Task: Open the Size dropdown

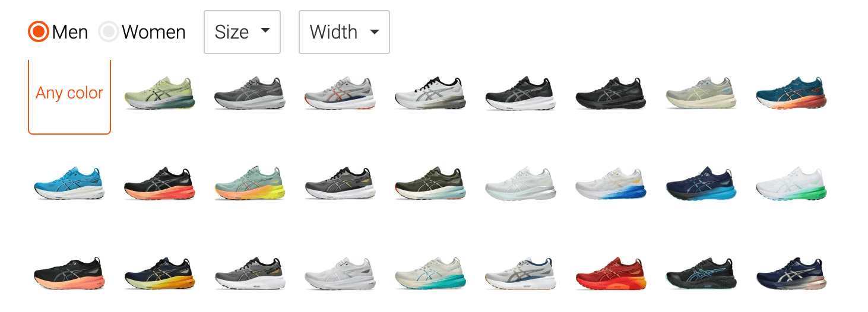Action: click(242, 32)
